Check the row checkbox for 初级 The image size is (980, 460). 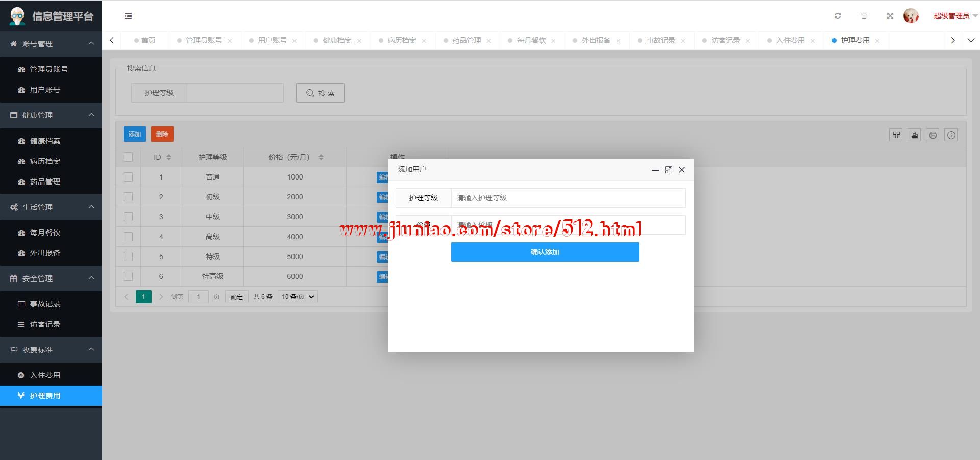point(128,197)
